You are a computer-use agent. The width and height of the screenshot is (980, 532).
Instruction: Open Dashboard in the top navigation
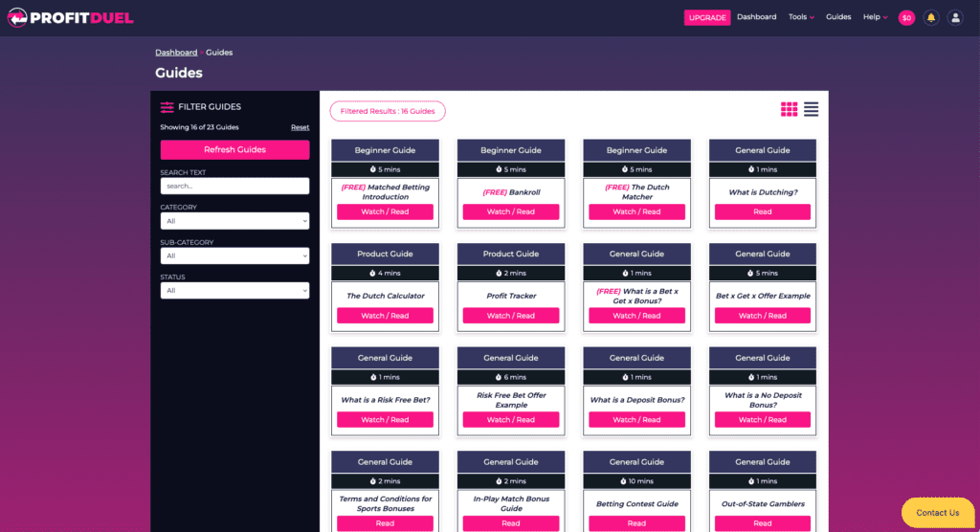pos(756,17)
